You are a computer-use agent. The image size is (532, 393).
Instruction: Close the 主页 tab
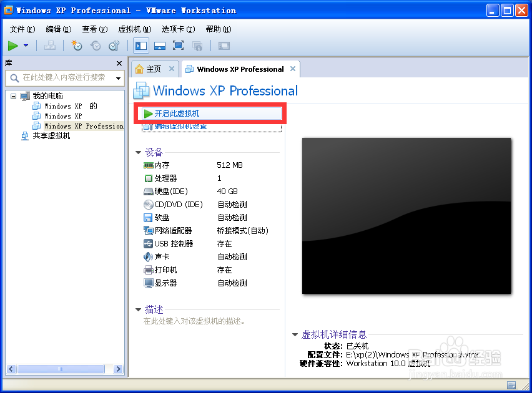coord(172,69)
